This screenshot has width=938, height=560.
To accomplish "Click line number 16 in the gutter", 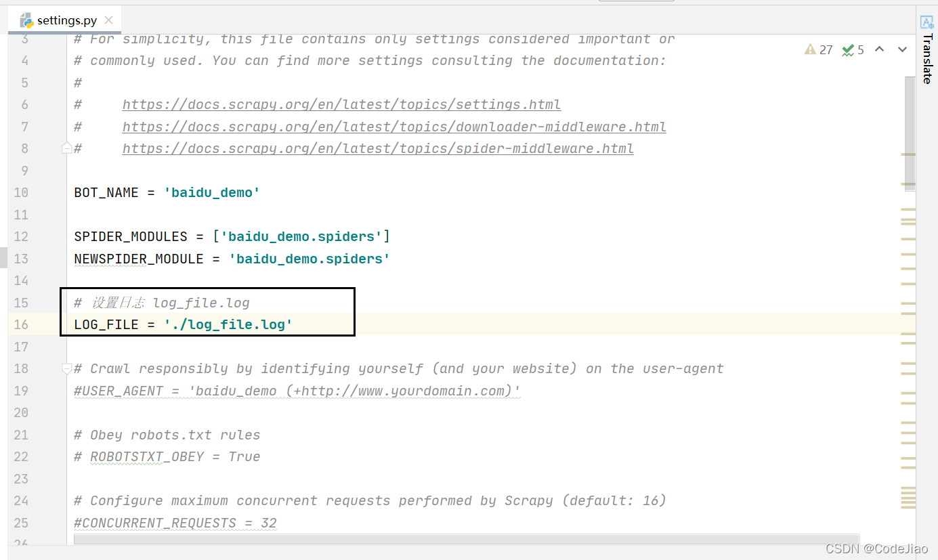I will (x=21, y=324).
